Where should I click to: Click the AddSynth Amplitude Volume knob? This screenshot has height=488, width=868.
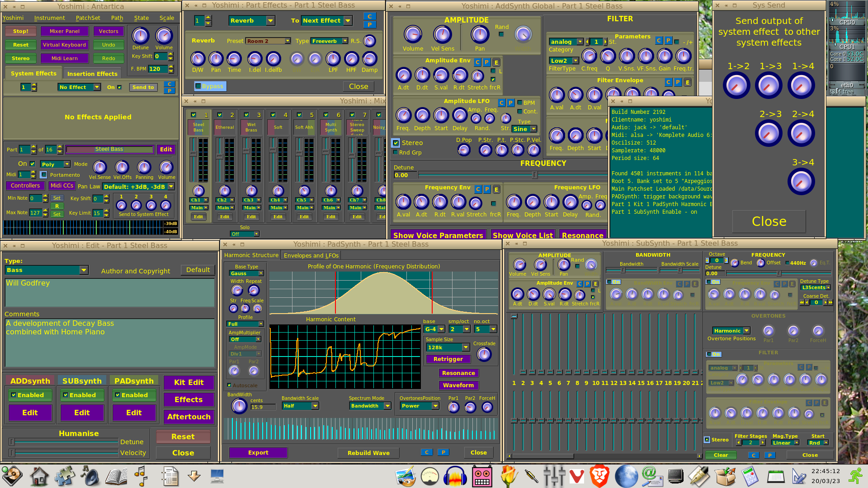(x=413, y=34)
